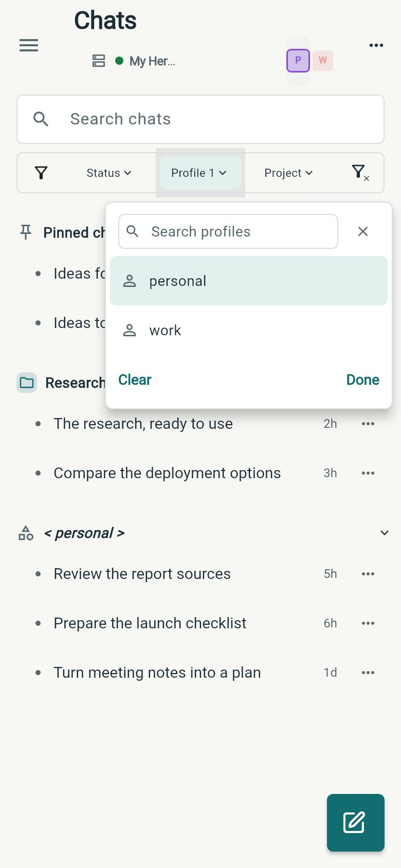Close the profile search popup
The image size is (401, 868).
[x=363, y=231]
